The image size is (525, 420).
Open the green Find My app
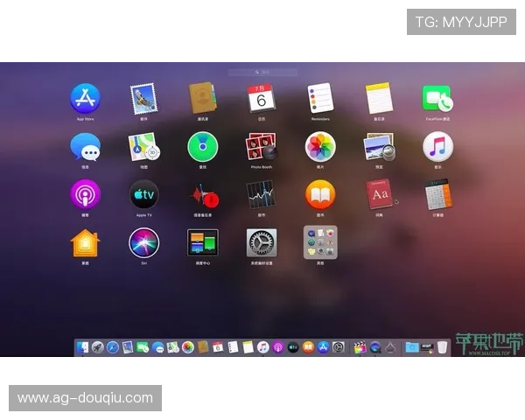(202, 146)
